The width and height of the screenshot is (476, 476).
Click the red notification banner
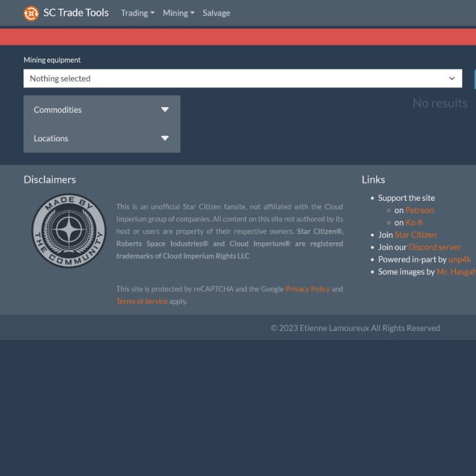pos(238,37)
